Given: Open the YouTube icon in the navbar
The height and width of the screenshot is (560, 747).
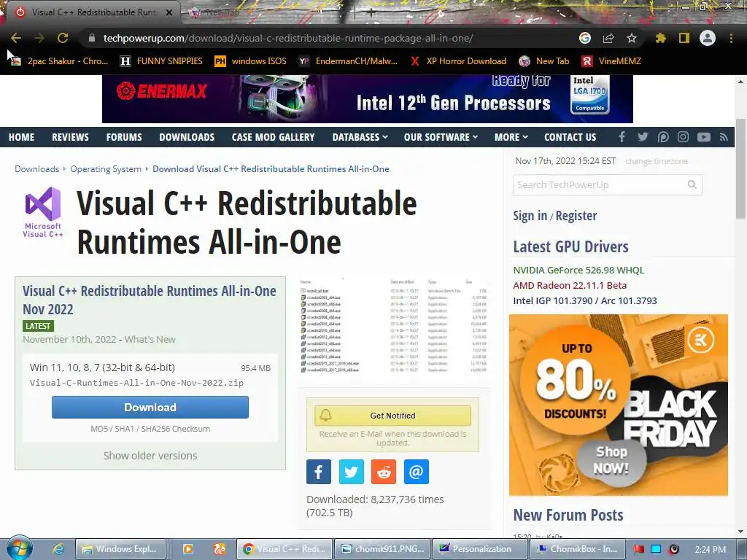Looking at the screenshot, I should 704,137.
